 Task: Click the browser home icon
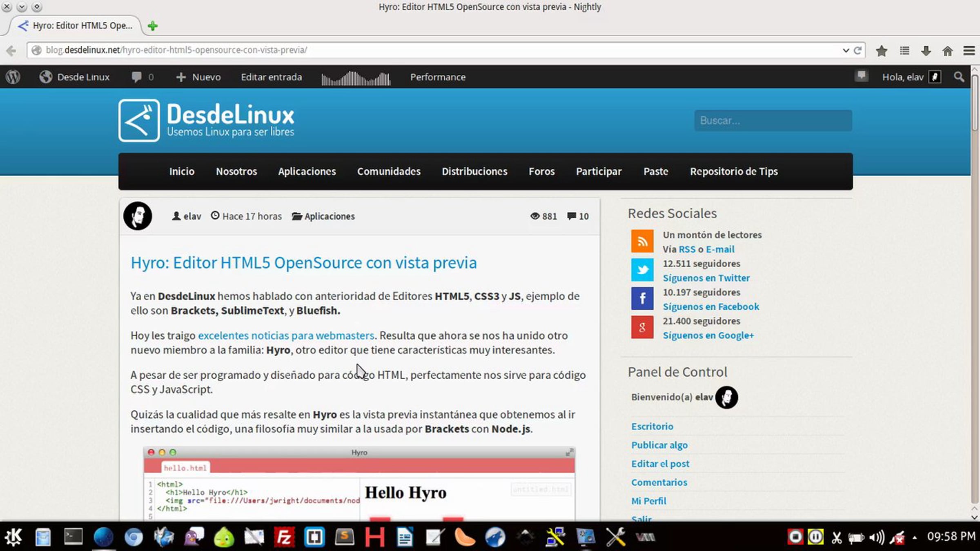pyautogui.click(x=948, y=51)
